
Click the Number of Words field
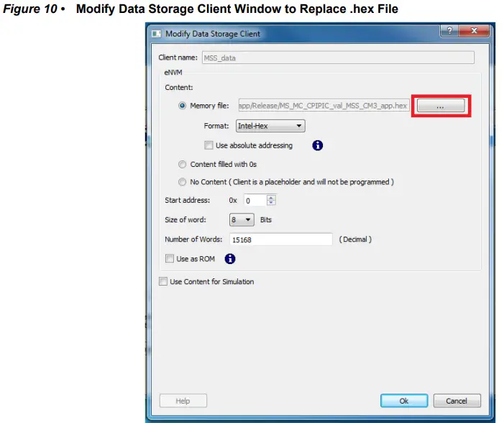click(x=280, y=240)
